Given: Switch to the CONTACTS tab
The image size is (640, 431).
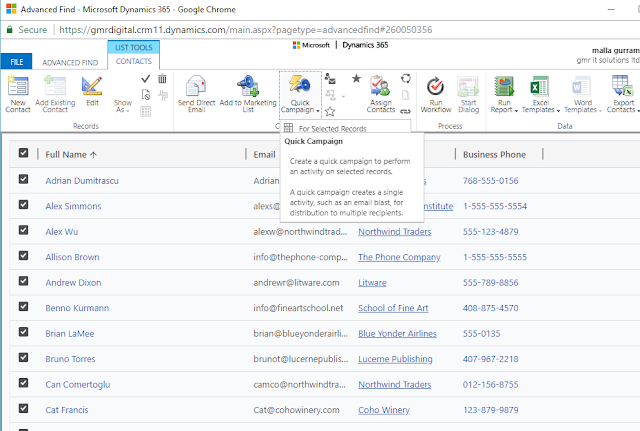Looking at the screenshot, I should 133,61.
